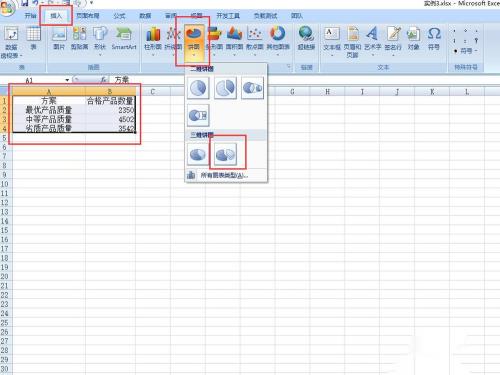This screenshot has height=375, width=500.
Task: Switch to the Insert ribbon tab
Action: coord(56,16)
